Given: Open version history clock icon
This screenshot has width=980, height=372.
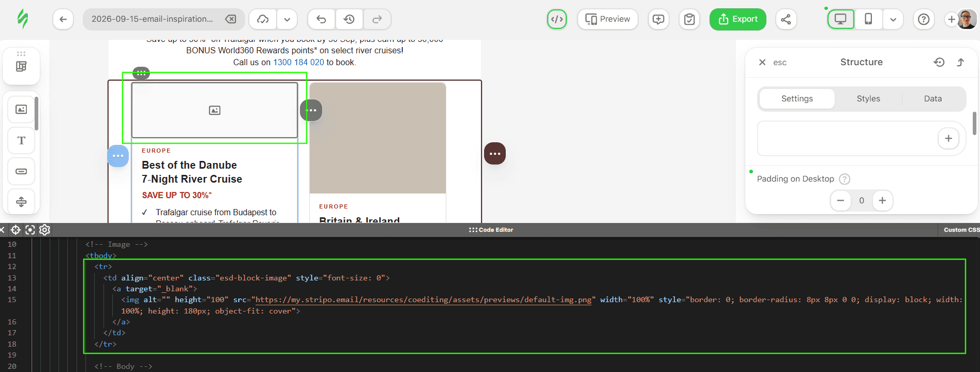Looking at the screenshot, I should tap(349, 19).
